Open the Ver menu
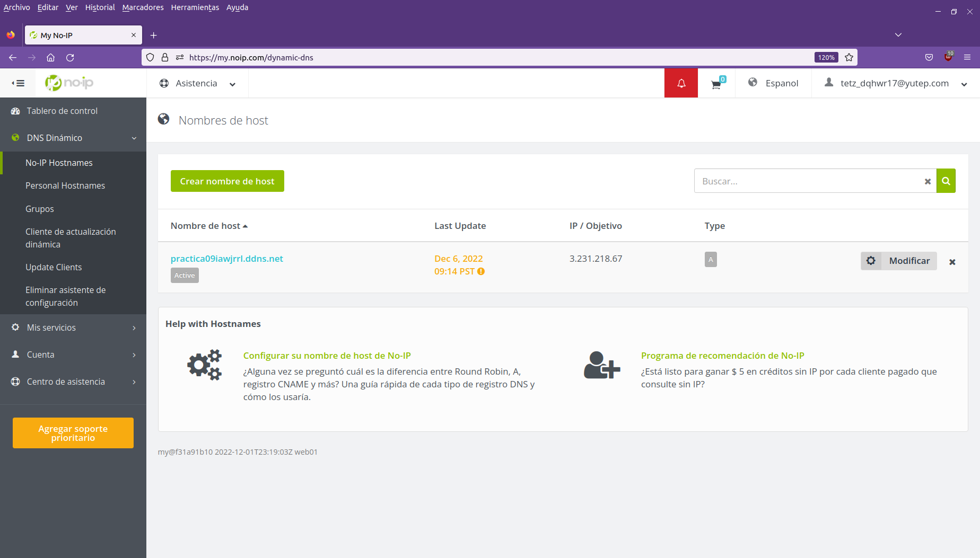This screenshot has height=558, width=980. click(x=72, y=7)
